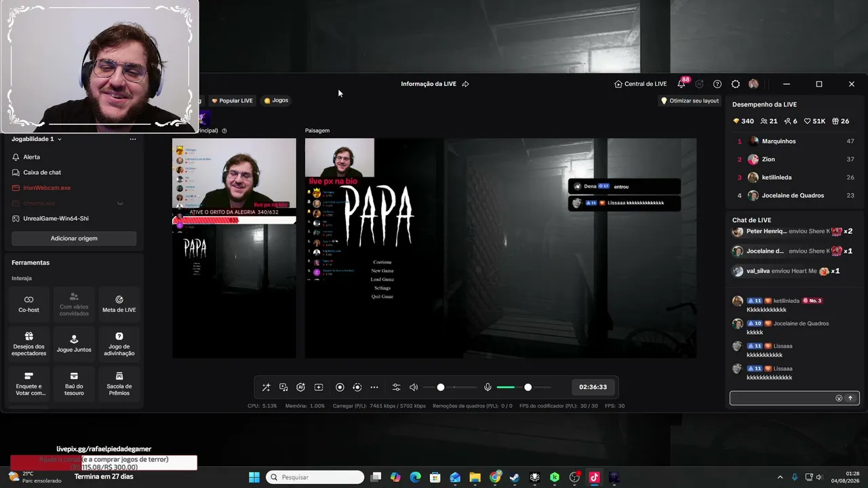Open the Meta de LIVE tool
The image size is (868, 488).
[119, 304]
